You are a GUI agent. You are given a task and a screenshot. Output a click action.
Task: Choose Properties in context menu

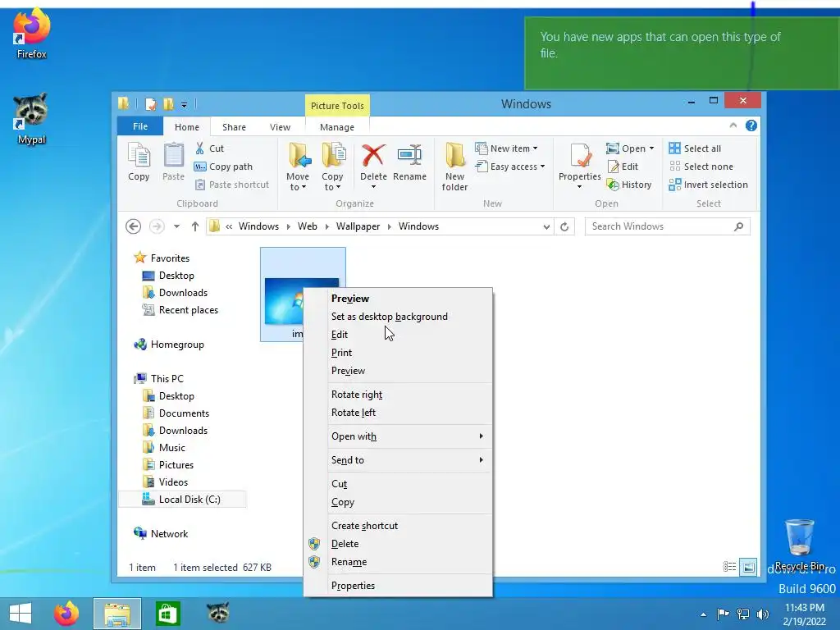(x=398, y=586)
